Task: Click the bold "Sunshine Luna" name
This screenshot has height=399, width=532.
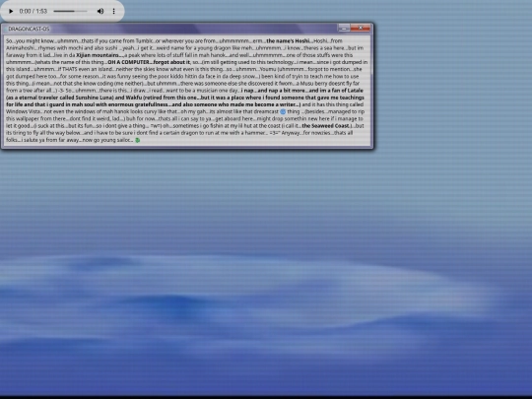Action: click(94, 98)
